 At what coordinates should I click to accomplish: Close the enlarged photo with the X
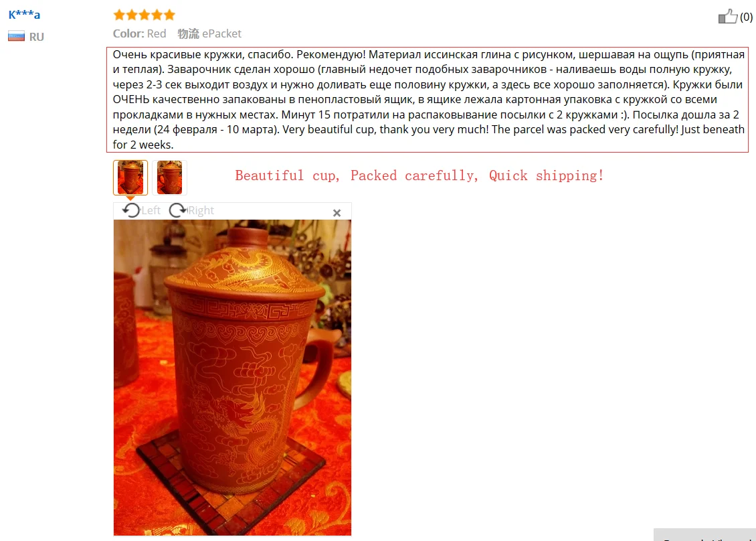coord(337,213)
